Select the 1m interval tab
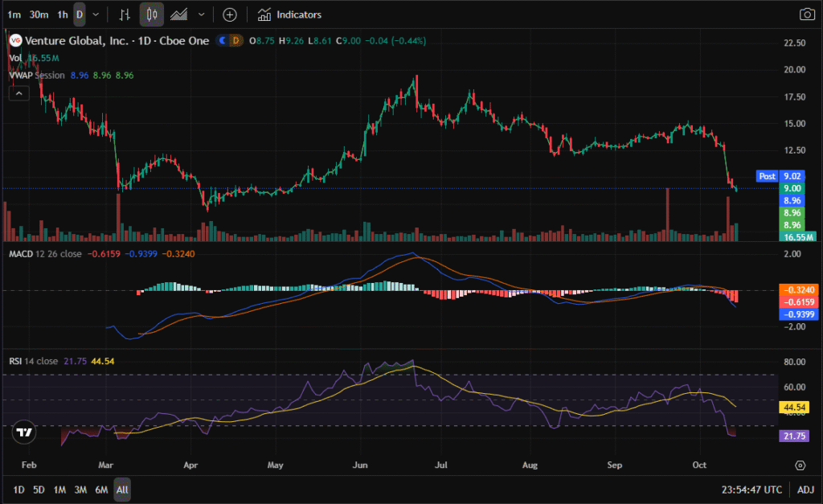The width and height of the screenshot is (823, 504). pos(15,14)
